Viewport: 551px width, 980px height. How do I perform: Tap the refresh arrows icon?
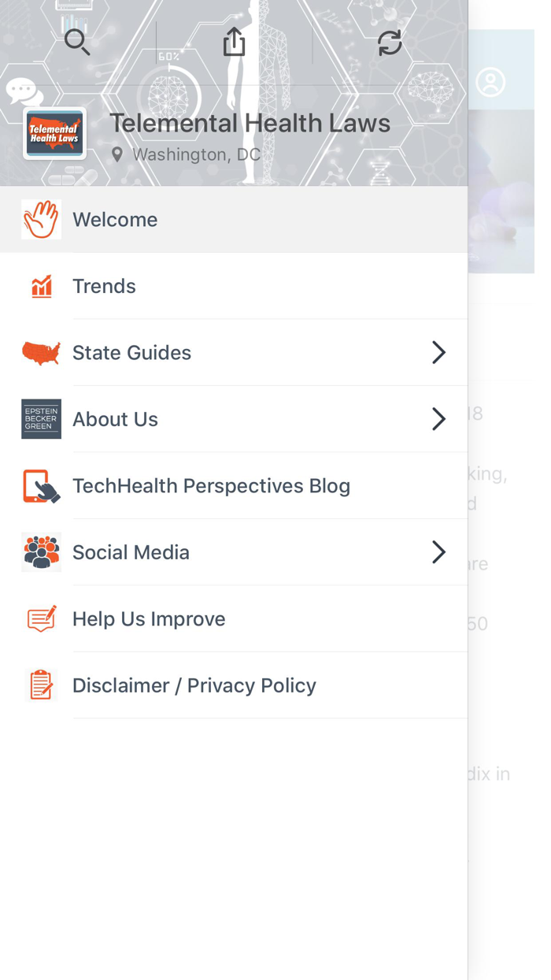pyautogui.click(x=390, y=43)
